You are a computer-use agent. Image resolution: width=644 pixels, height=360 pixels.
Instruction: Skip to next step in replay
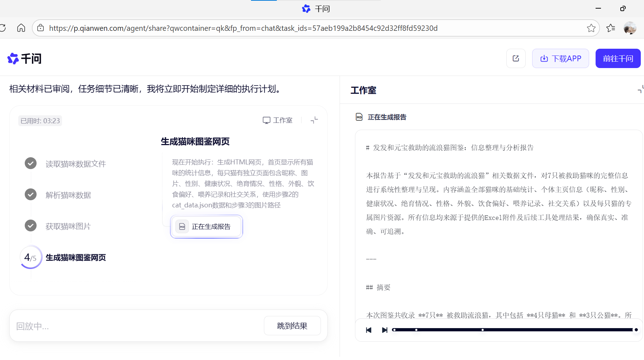384,330
